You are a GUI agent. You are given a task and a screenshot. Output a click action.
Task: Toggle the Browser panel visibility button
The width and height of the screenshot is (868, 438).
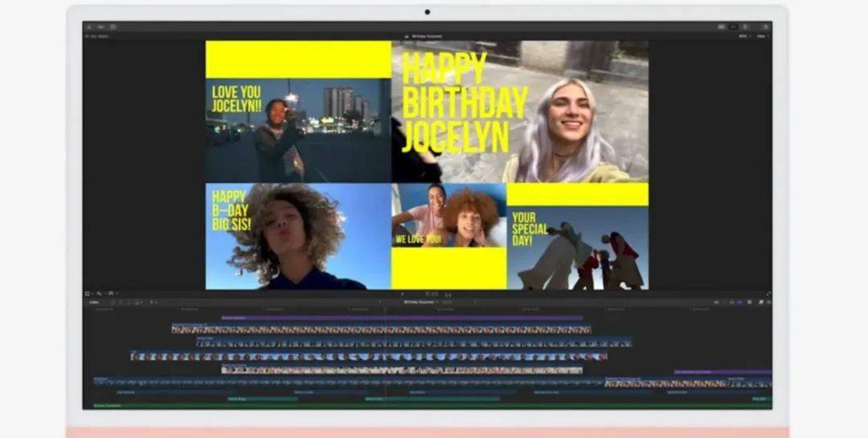coord(721,27)
